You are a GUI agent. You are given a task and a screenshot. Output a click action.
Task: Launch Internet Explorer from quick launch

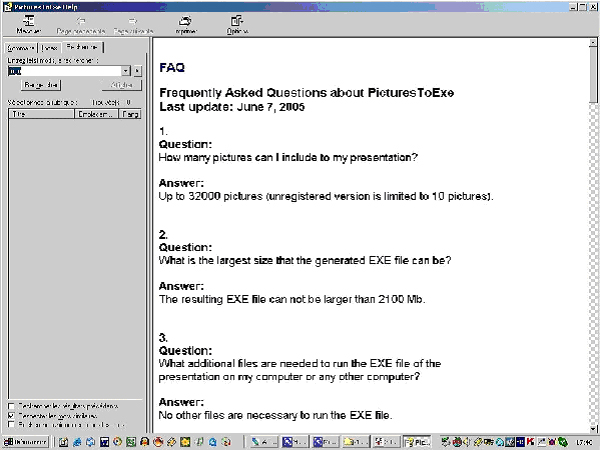pyautogui.click(x=77, y=442)
